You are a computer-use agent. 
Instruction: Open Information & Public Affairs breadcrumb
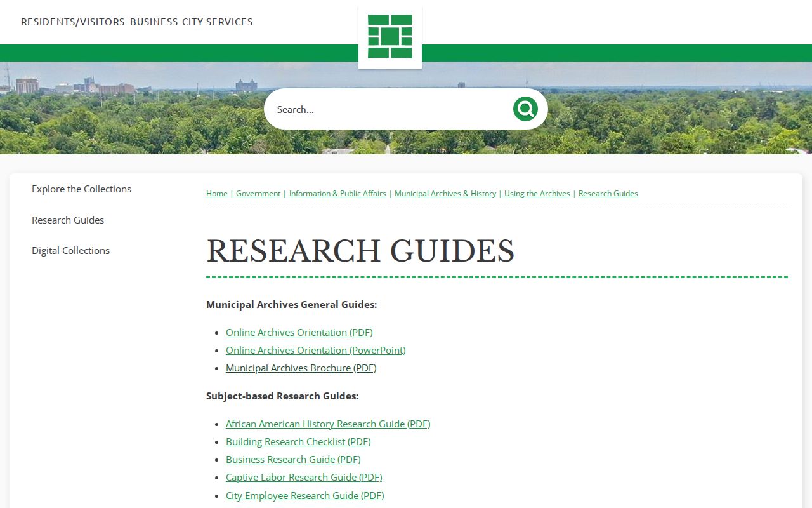pyautogui.click(x=337, y=194)
